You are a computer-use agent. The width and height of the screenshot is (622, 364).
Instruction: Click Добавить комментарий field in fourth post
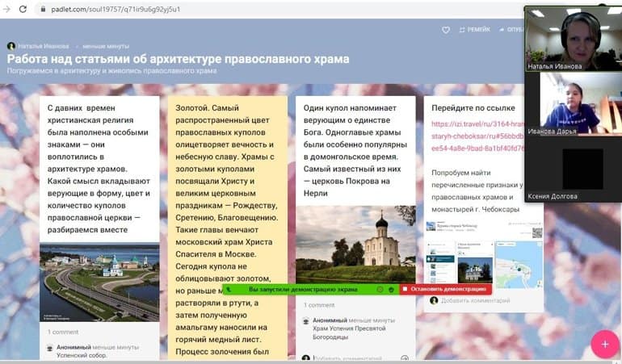[x=475, y=300]
